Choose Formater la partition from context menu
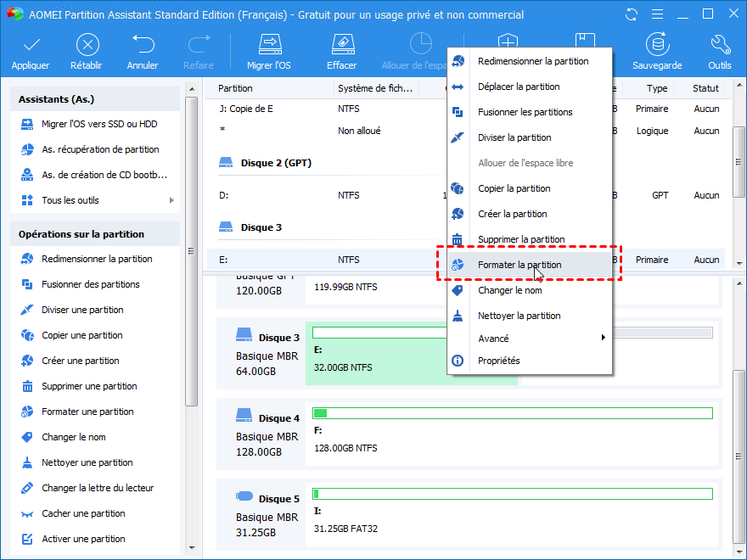The width and height of the screenshot is (747, 560). coord(520,265)
